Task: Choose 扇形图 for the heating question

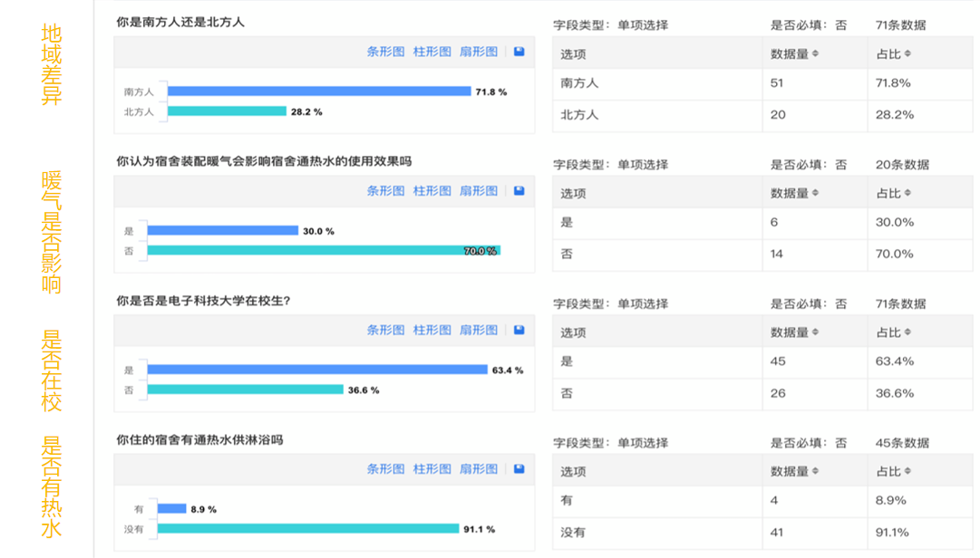Action: [x=481, y=191]
